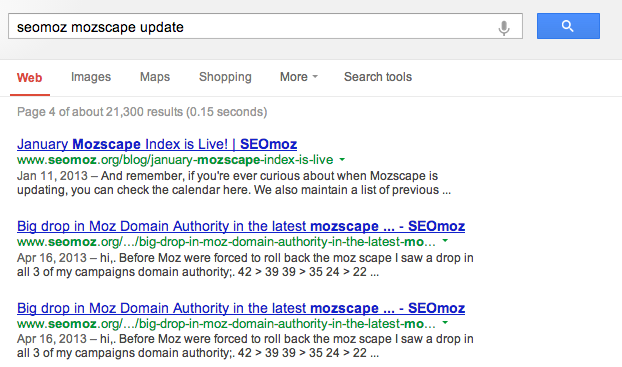Open the last Big drop in Moz Domain Authority result
This screenshot has width=622, height=367.
pos(241,308)
